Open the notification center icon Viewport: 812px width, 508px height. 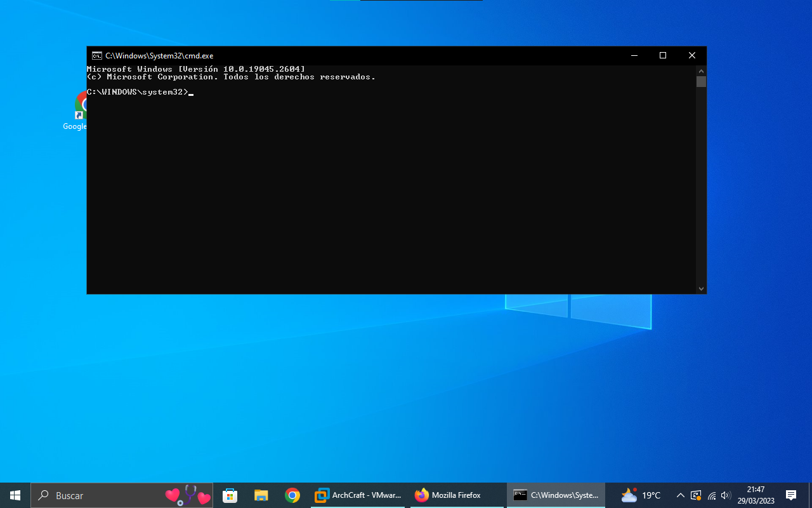[791, 495]
